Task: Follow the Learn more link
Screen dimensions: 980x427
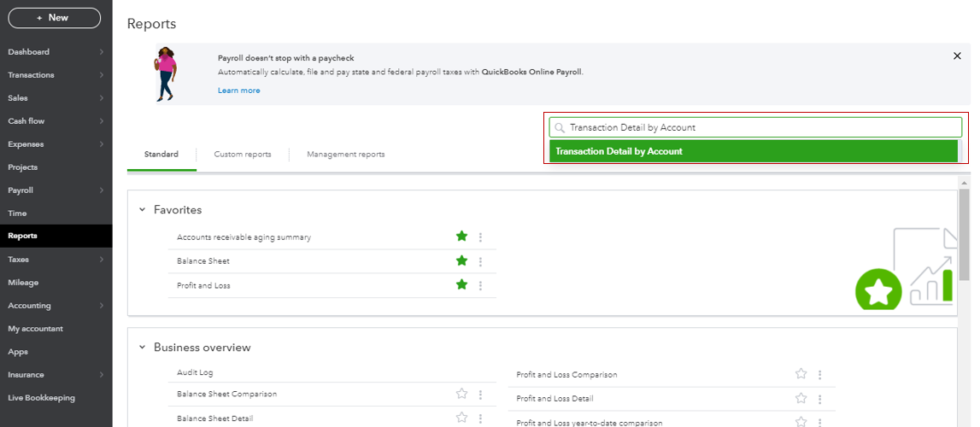Action: 239,91
